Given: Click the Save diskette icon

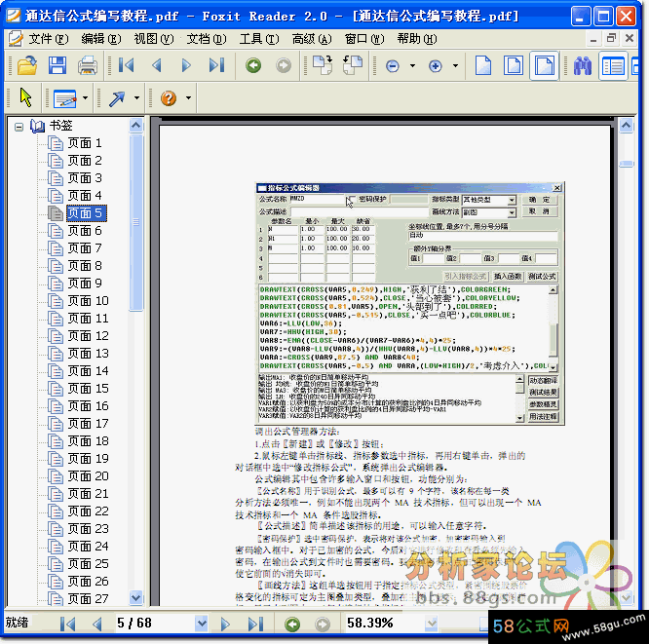Looking at the screenshot, I should (57, 66).
